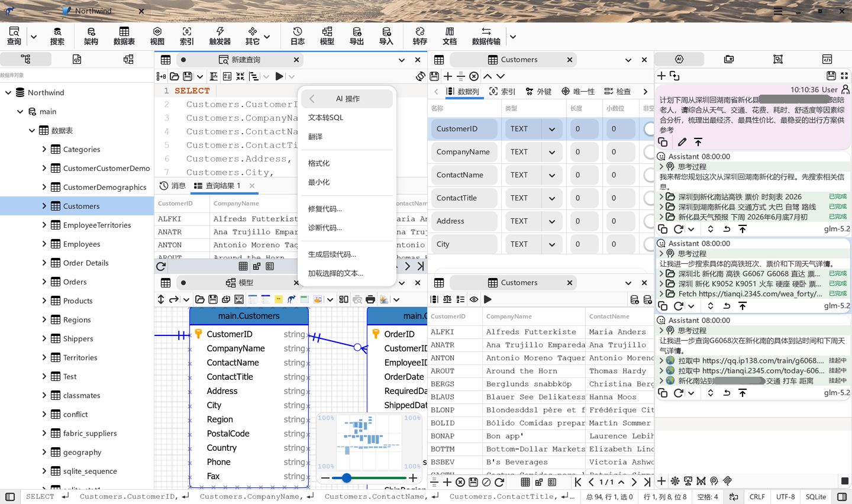Choose 格式化 in the AI menu

point(319,163)
